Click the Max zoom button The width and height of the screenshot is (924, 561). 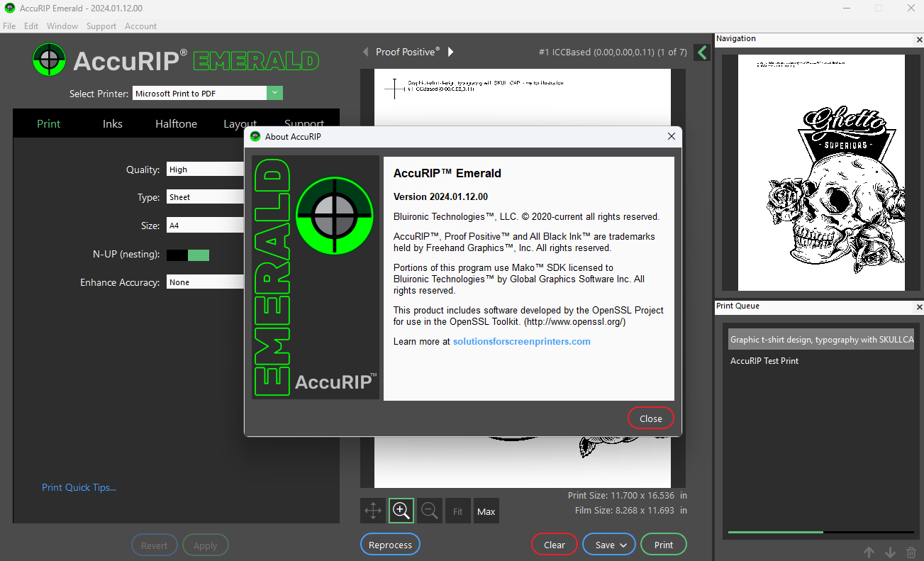486,511
